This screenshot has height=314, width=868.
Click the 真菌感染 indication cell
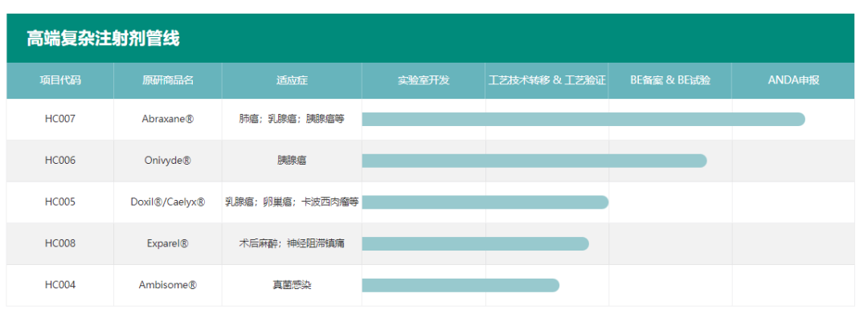[292, 285]
